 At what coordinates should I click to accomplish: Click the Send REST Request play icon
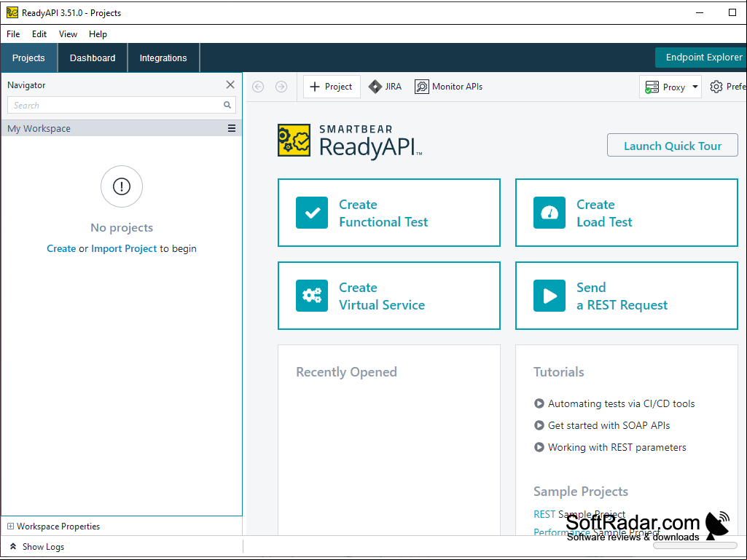(x=550, y=296)
